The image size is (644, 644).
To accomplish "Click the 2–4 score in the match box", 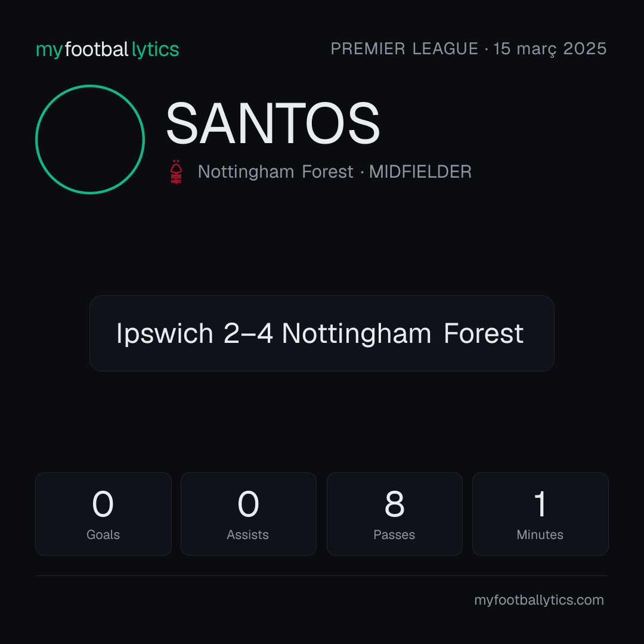I will pyautogui.click(x=248, y=333).
